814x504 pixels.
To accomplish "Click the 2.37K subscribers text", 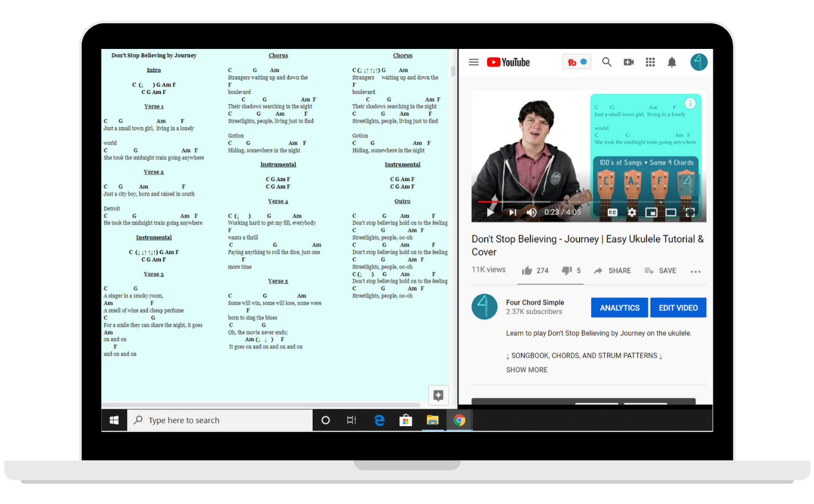I will (x=534, y=312).
